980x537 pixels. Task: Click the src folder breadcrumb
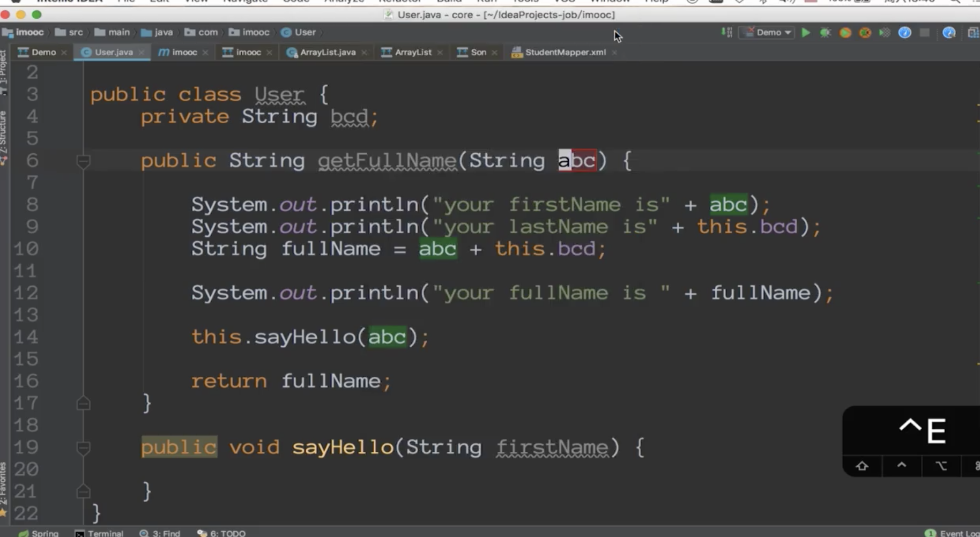coord(69,32)
